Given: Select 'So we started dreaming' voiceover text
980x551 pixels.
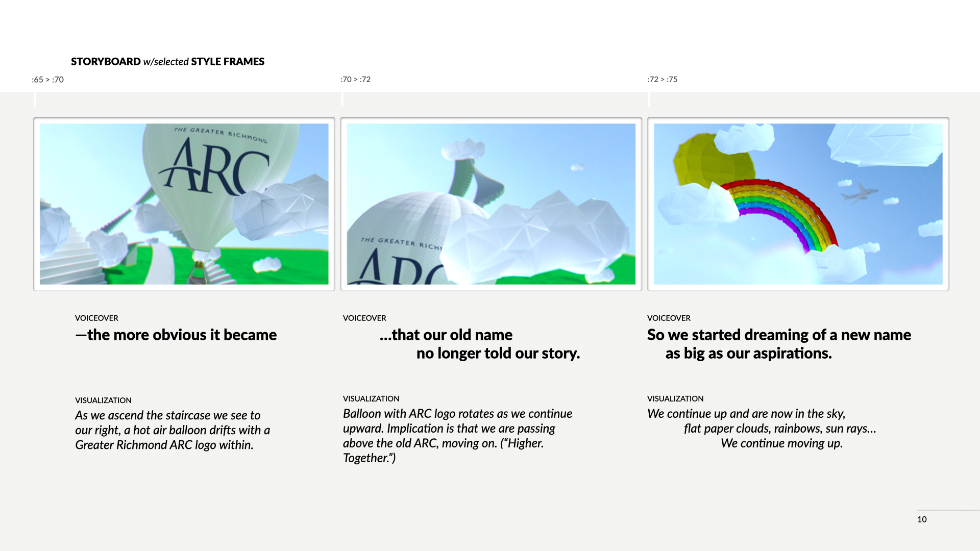Looking at the screenshot, I should pyautogui.click(x=779, y=335).
